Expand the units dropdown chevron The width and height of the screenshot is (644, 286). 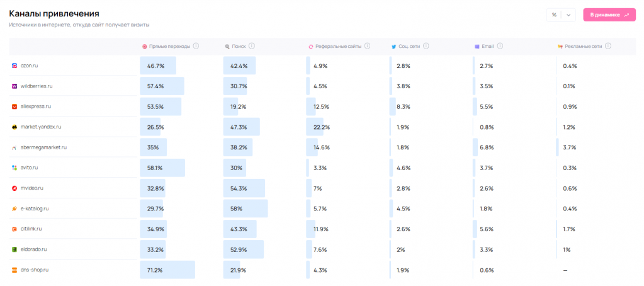568,14
